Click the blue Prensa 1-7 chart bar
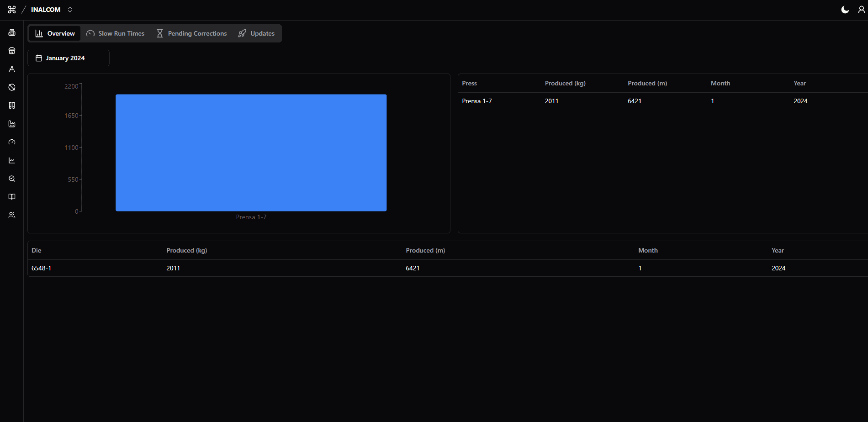 point(251,153)
